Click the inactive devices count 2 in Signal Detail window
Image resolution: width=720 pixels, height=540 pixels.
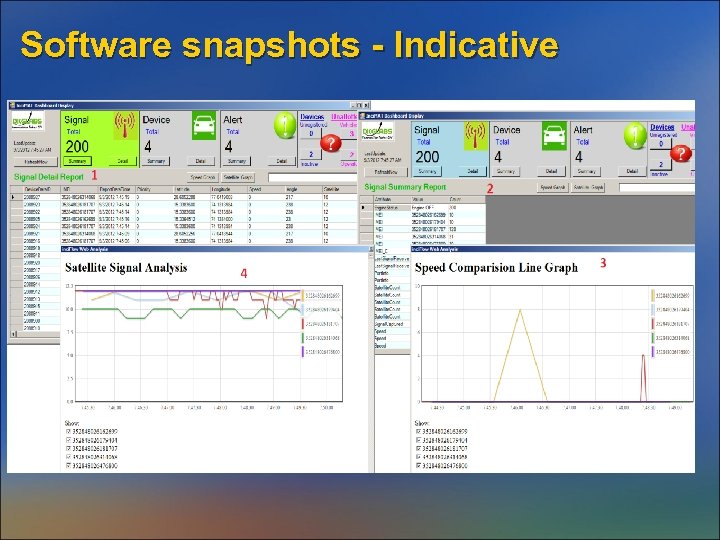point(311,154)
